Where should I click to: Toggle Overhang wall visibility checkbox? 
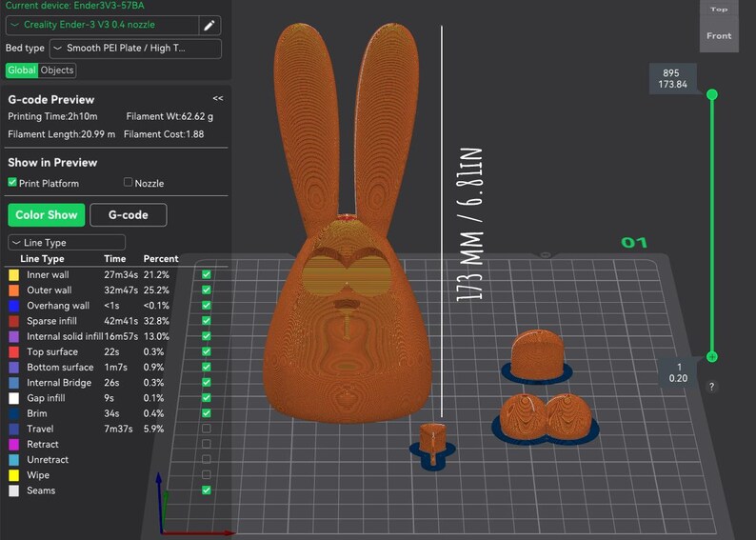click(207, 306)
